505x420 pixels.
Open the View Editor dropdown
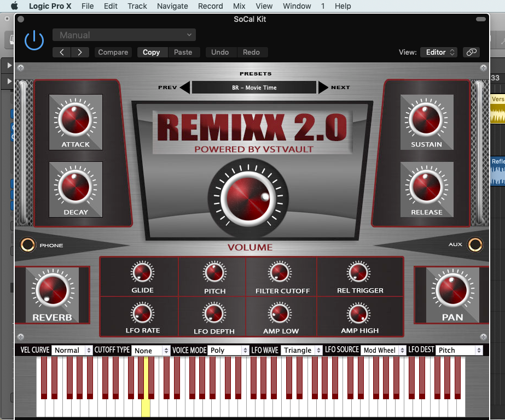pos(439,52)
